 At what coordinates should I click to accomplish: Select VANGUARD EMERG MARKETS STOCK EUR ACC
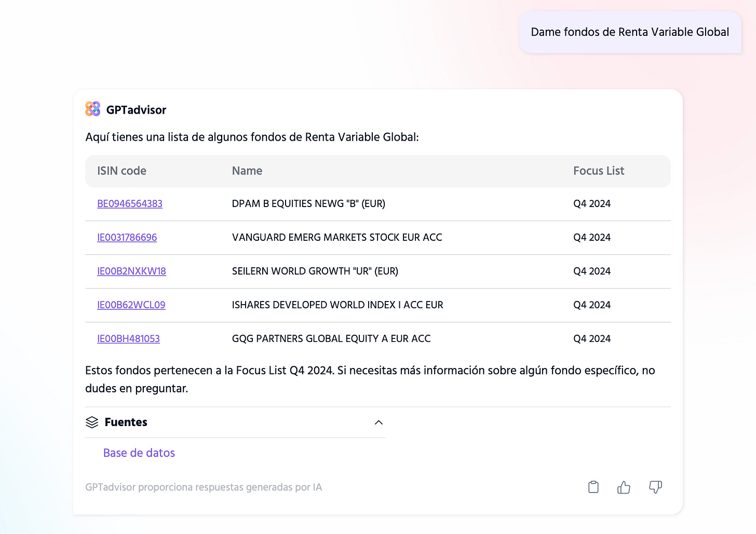click(x=337, y=237)
